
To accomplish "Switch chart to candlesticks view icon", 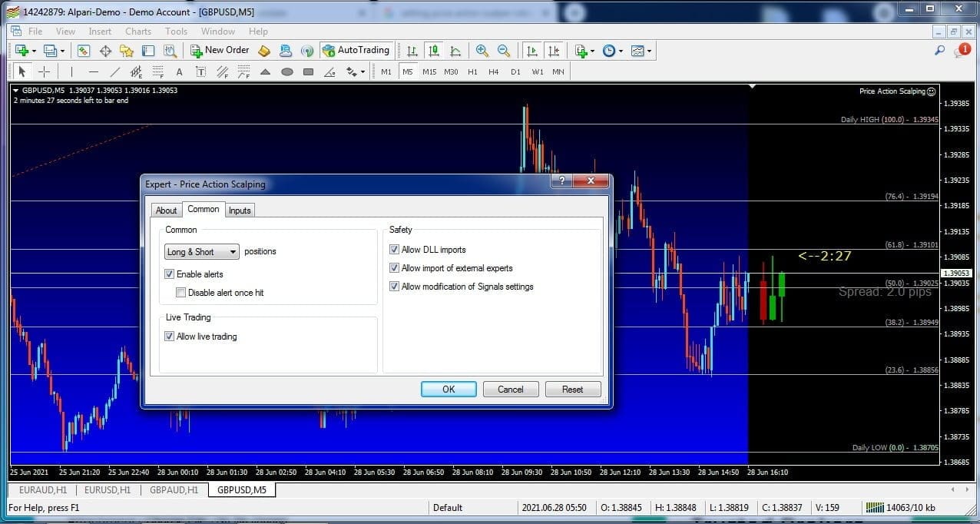I will pyautogui.click(x=434, y=51).
